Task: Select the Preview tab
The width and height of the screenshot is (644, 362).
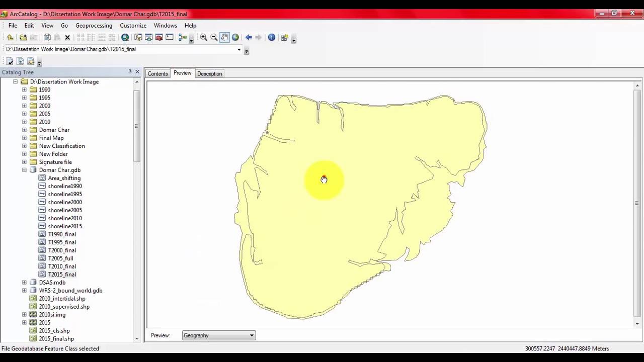Action: point(182,73)
